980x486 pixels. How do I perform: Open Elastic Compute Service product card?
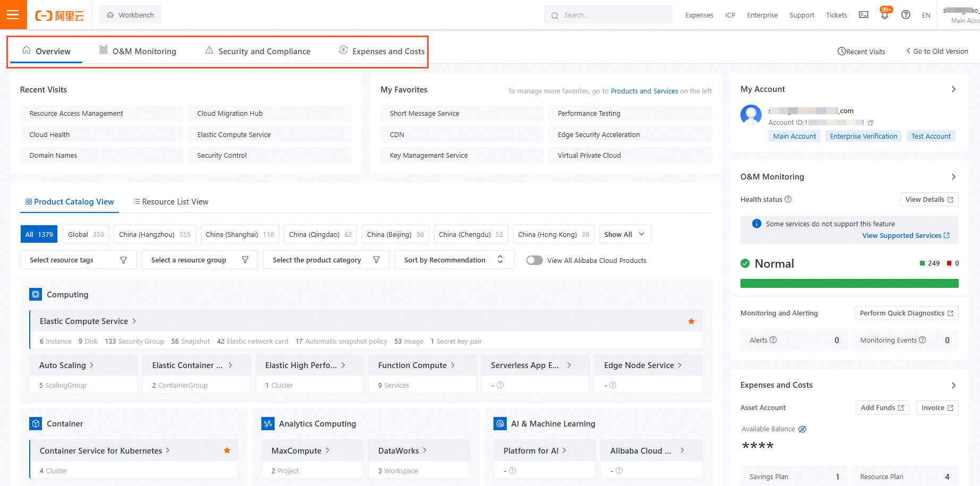(x=366, y=329)
